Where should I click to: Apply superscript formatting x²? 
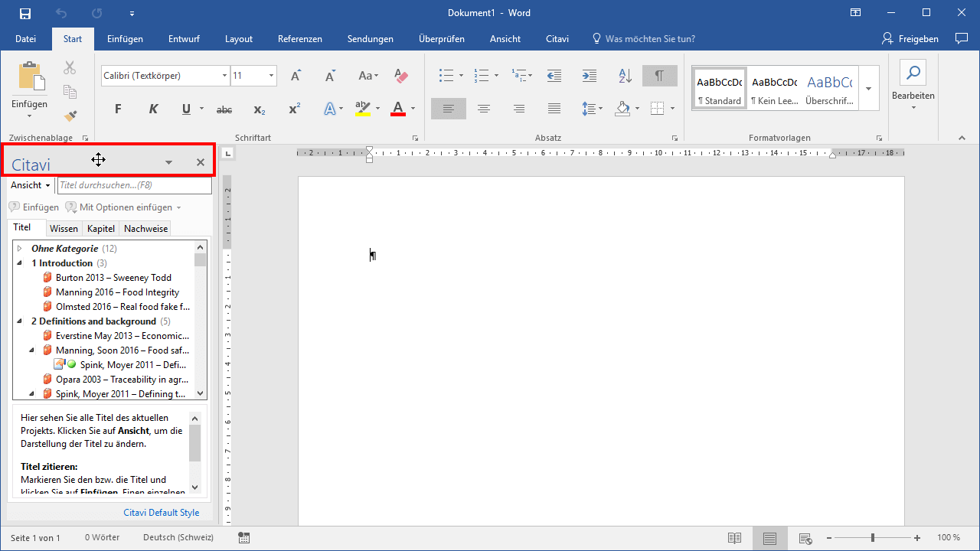point(294,109)
